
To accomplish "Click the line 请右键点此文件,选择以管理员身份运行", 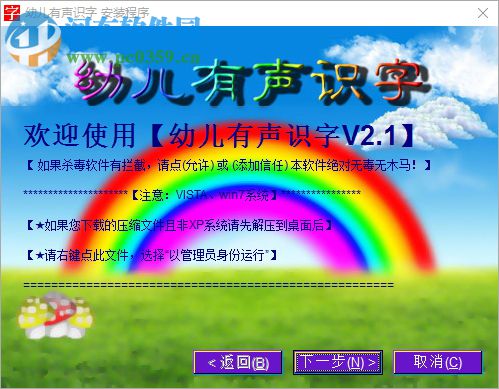I will (x=151, y=256).
